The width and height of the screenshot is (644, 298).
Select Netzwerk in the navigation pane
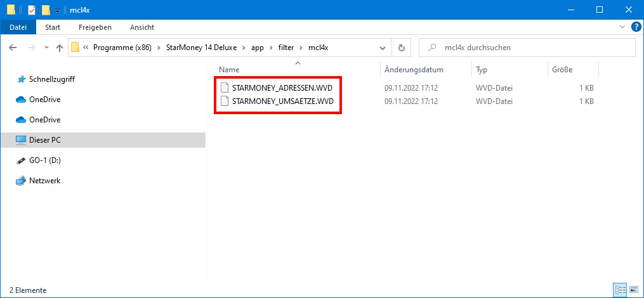pyautogui.click(x=45, y=181)
